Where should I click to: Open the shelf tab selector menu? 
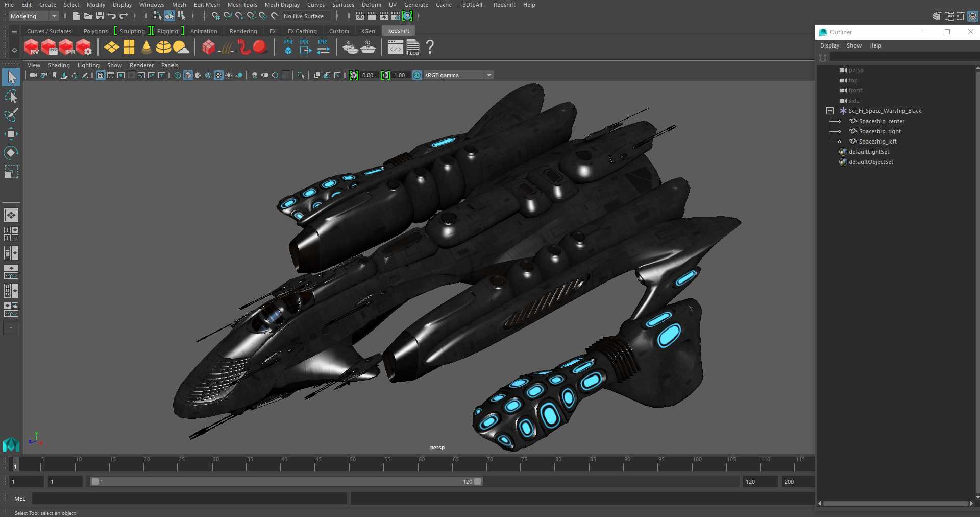pyautogui.click(x=14, y=32)
